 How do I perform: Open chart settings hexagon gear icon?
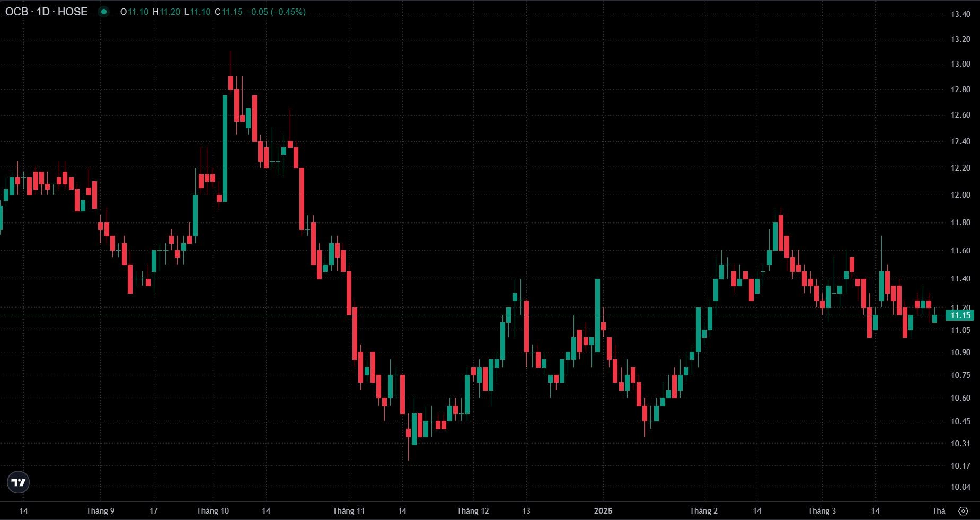point(963,511)
